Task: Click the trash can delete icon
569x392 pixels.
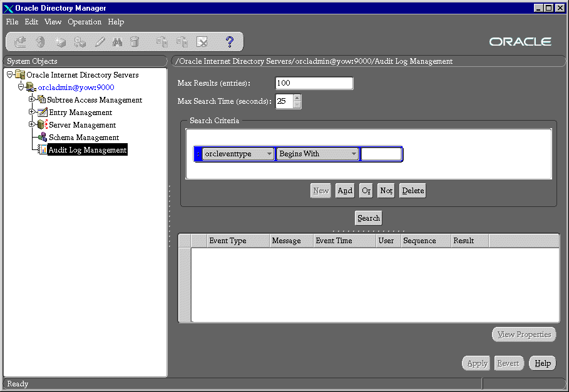Action: click(x=135, y=42)
